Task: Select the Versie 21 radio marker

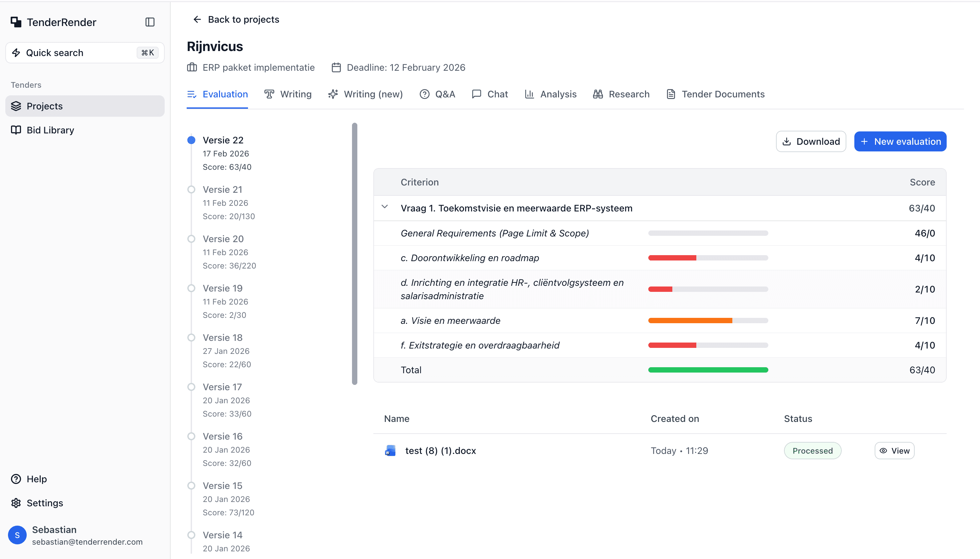Action: coord(191,190)
